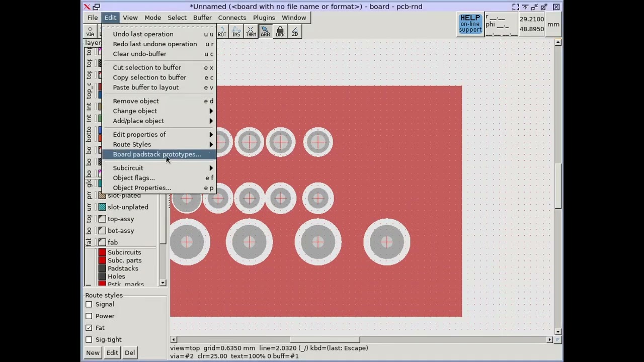
Task: Open the Buffer menu
Action: (202, 18)
